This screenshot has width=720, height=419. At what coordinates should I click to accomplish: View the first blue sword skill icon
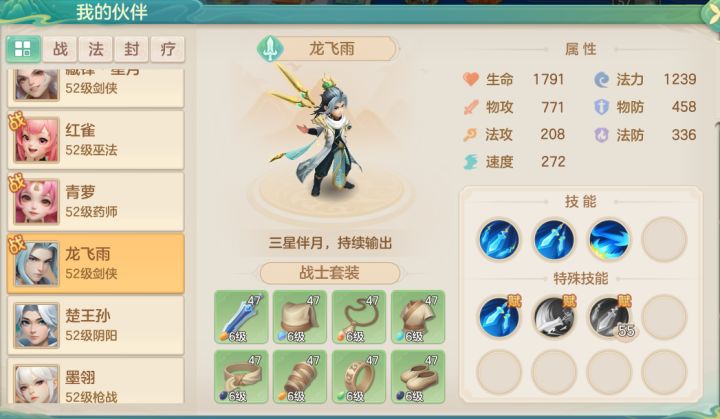[499, 239]
